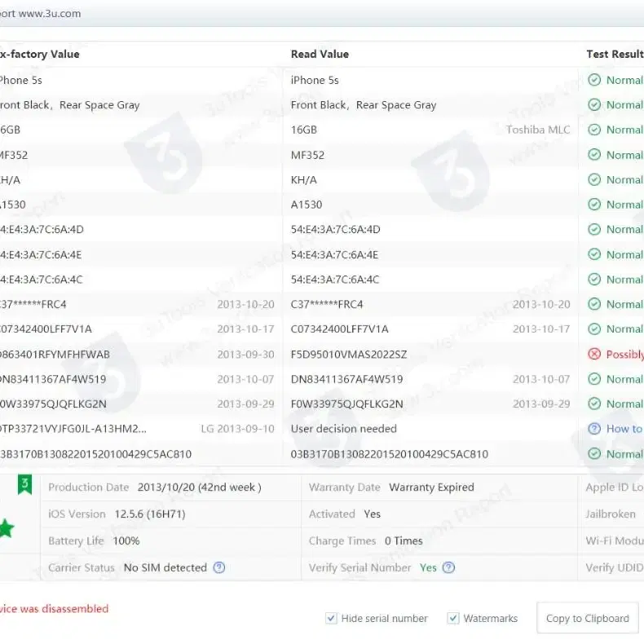
Task: Open Verify Serial Number help icon
Action: point(448,567)
